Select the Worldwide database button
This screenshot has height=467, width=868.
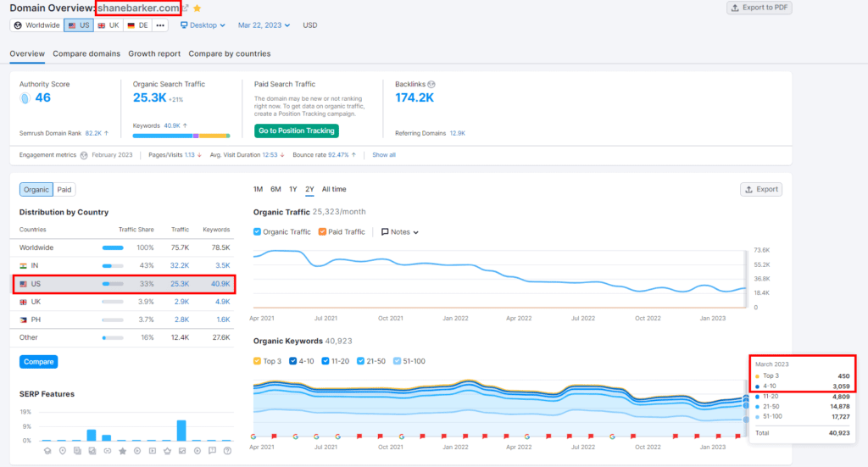(37, 25)
